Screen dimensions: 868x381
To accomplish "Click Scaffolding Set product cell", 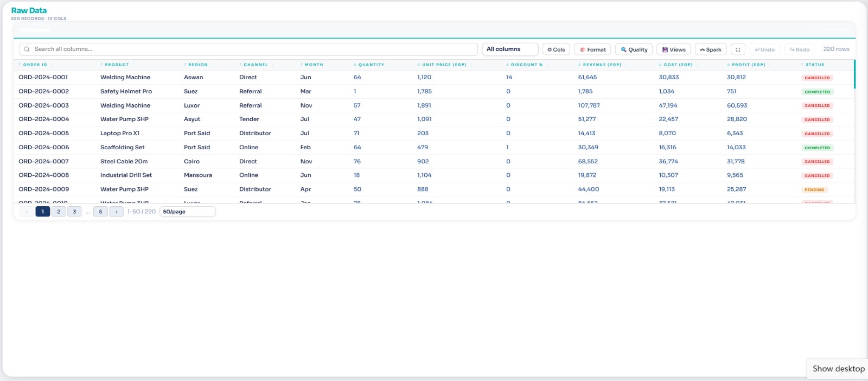I will click(123, 148).
